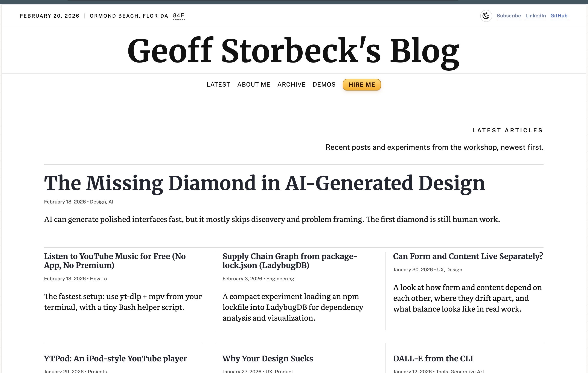The image size is (588, 373).
Task: Click the Subscribe link
Action: [508, 16]
